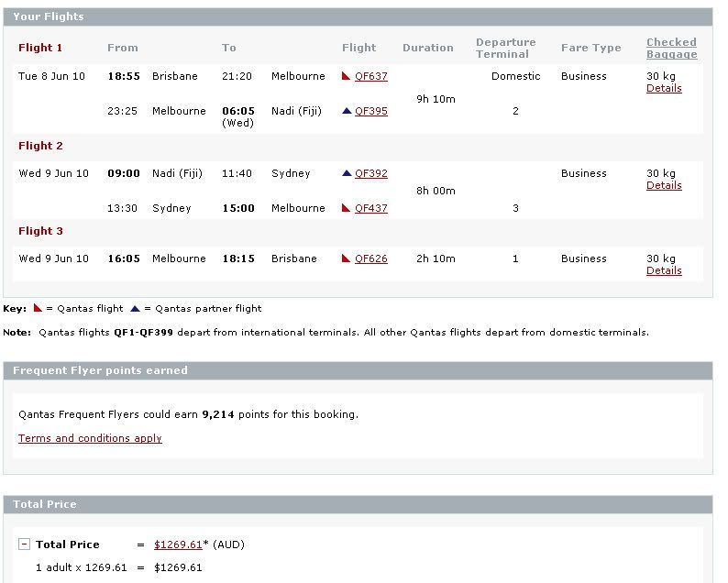Image resolution: width=728 pixels, height=583 pixels.
Task: Click the Flight 1 heading
Action: pyautogui.click(x=40, y=48)
